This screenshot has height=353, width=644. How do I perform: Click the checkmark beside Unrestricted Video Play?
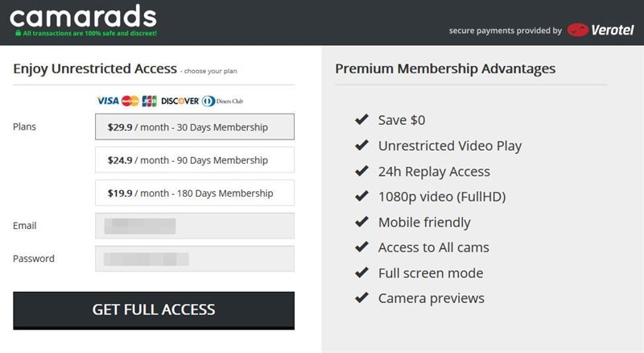361,145
